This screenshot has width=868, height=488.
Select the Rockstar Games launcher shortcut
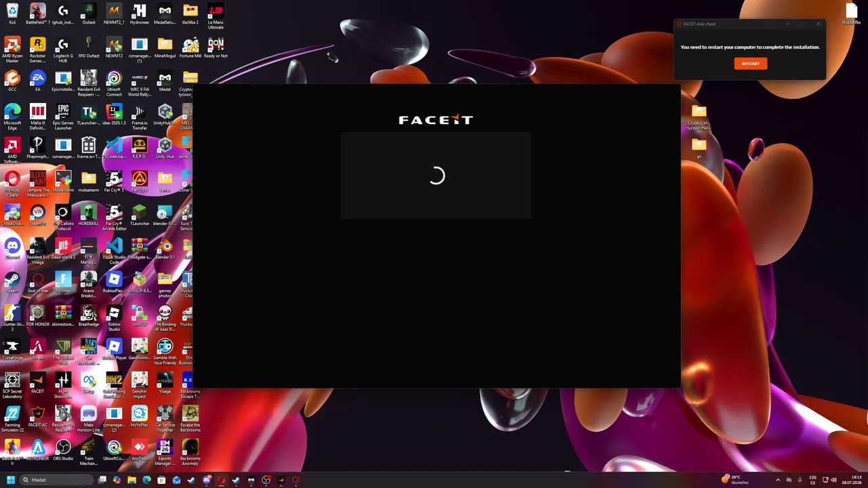(x=38, y=50)
